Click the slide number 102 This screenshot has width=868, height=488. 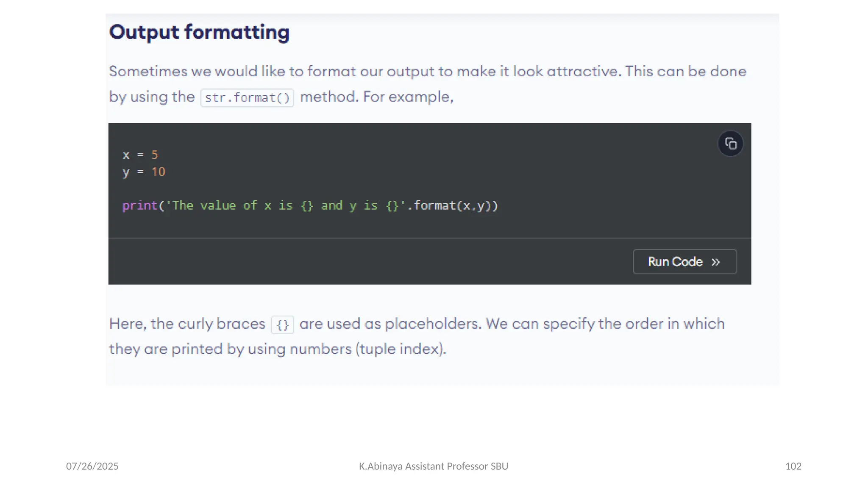793,466
